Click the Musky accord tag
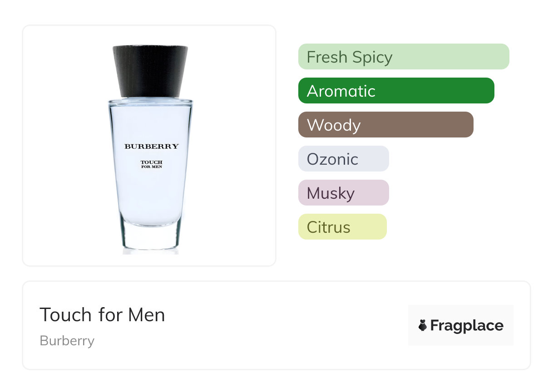The width and height of the screenshot is (553, 392). tap(344, 193)
